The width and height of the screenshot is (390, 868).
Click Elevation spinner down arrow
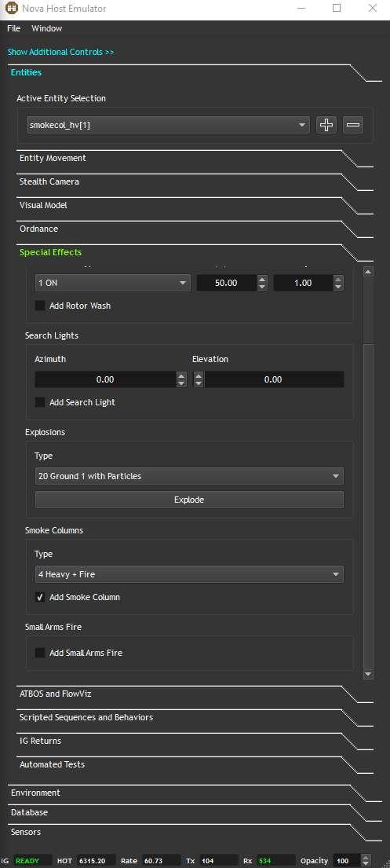coord(199,383)
